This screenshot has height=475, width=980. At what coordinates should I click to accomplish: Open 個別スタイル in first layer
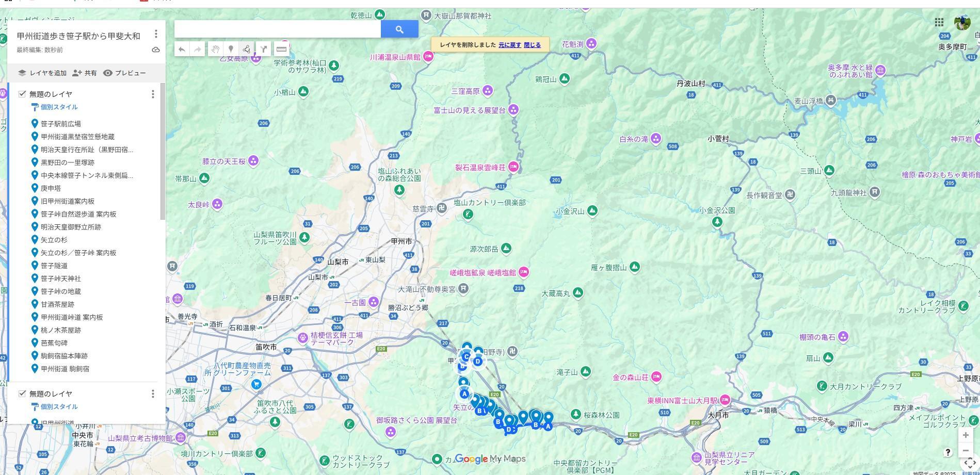pyautogui.click(x=55, y=107)
